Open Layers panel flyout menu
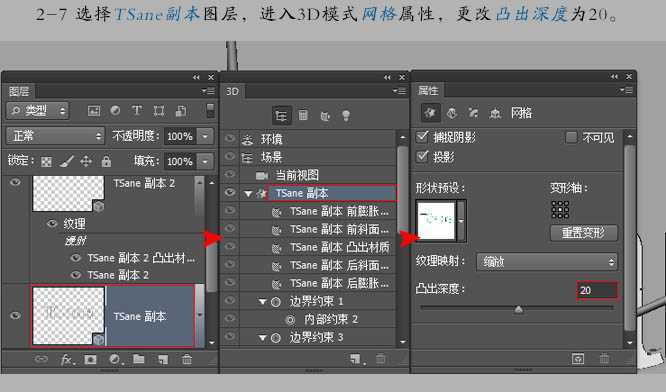 pyautogui.click(x=208, y=91)
